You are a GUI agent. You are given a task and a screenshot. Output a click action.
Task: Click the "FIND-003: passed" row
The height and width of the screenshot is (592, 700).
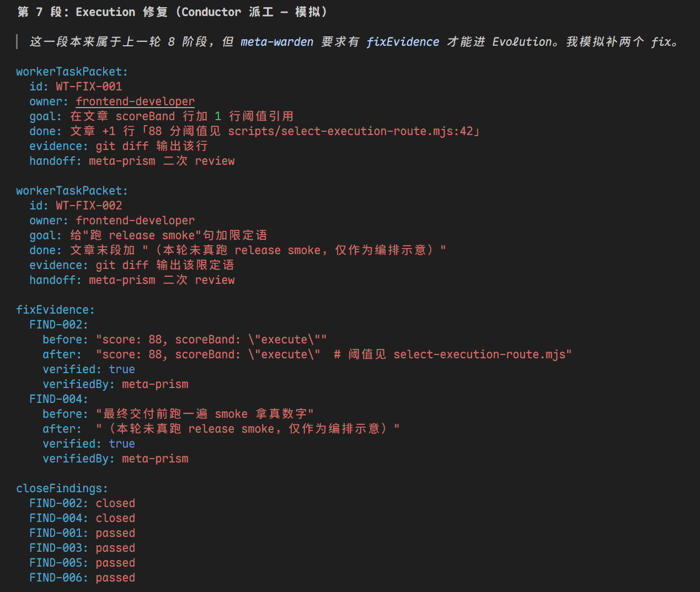point(82,548)
